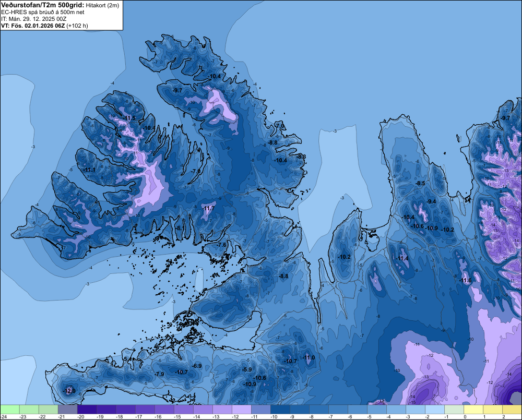Click the init time 'IT: Mán. 29. 12. 2025 00Z'
Image resolution: width=522 pixels, height=420 pixels.
(x=33, y=19)
